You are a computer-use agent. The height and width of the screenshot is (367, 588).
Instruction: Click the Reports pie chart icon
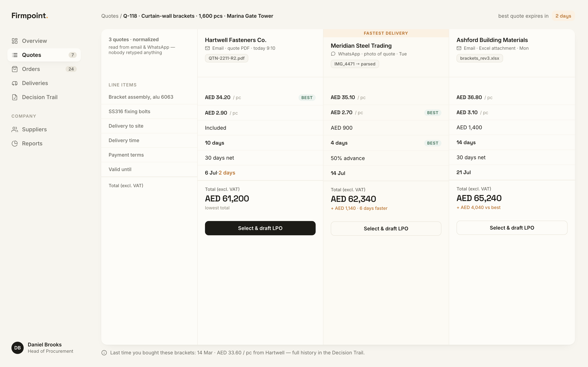tap(14, 144)
